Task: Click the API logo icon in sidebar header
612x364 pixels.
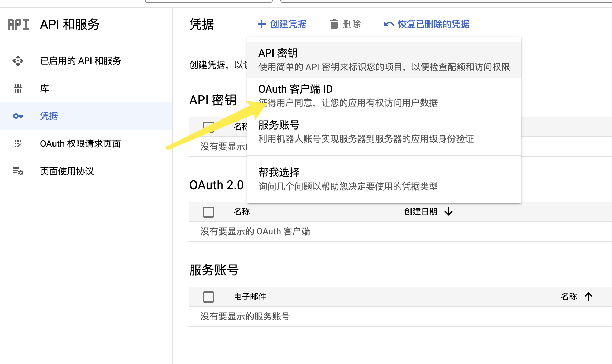Action: click(18, 24)
